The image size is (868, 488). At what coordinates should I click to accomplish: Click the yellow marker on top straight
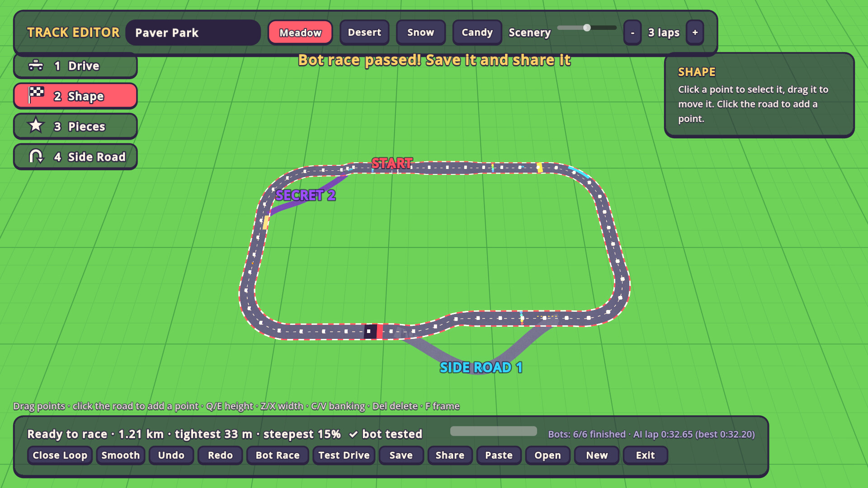click(539, 167)
